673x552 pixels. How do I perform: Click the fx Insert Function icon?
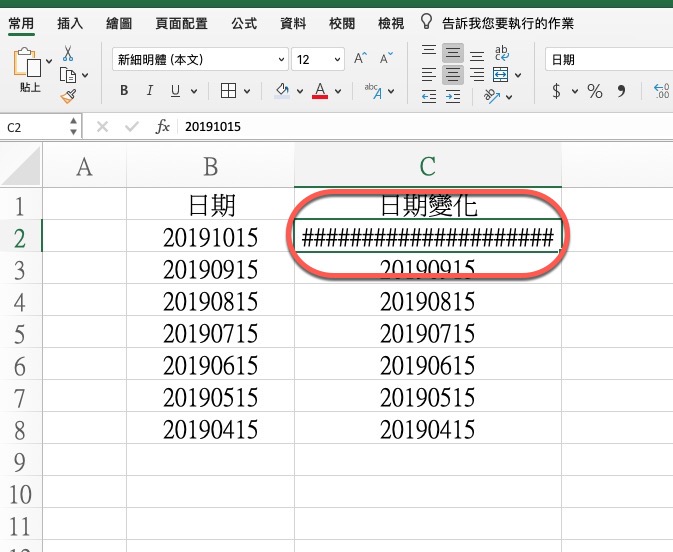pos(163,127)
